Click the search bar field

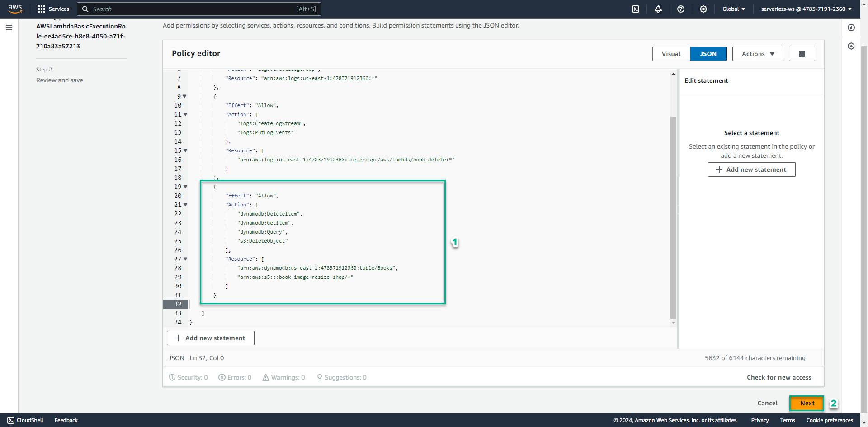(x=199, y=9)
